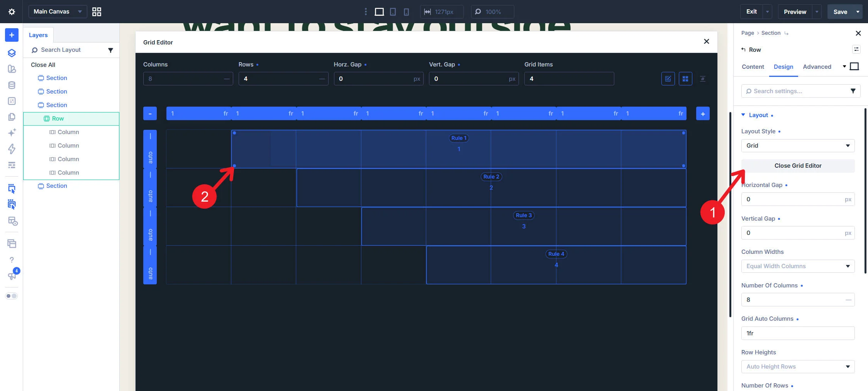The height and width of the screenshot is (391, 868).
Task: Select the Layers tab
Action: tap(38, 35)
